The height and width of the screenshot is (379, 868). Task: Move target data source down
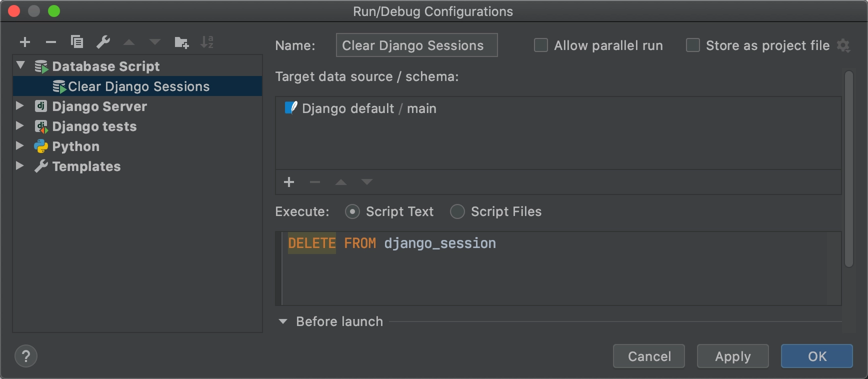[x=367, y=182]
